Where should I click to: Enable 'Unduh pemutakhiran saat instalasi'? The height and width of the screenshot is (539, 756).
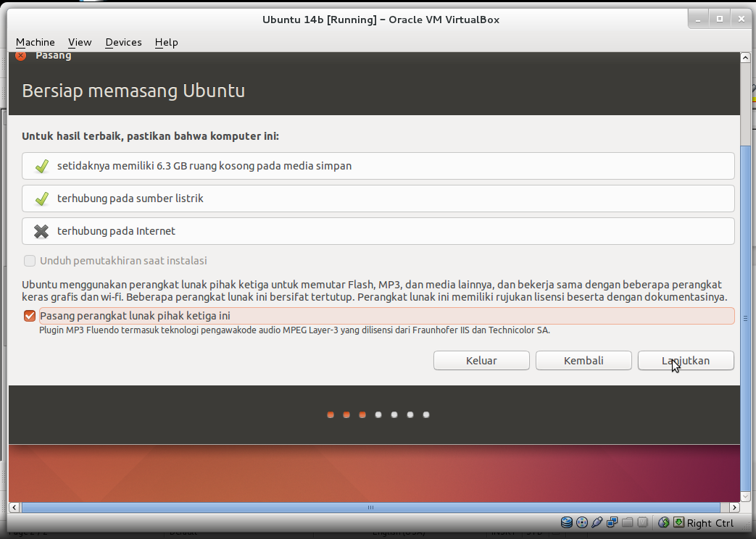pos(30,261)
